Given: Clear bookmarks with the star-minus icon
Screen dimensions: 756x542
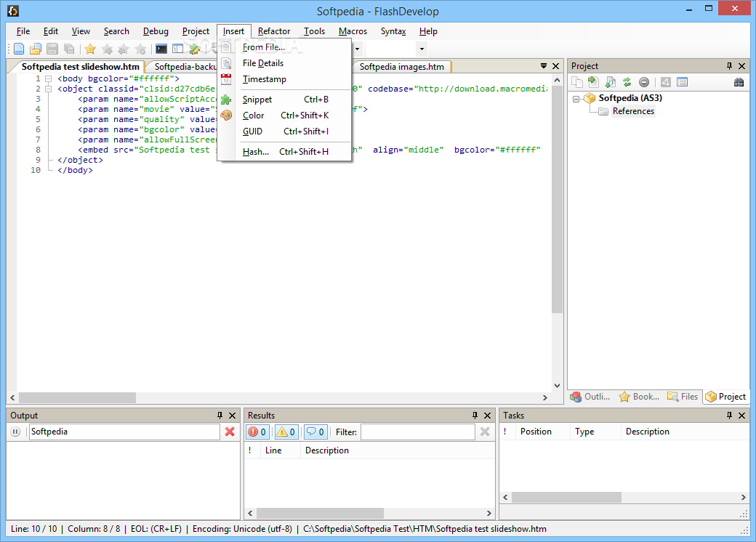Looking at the screenshot, I should pyautogui.click(x=140, y=49).
